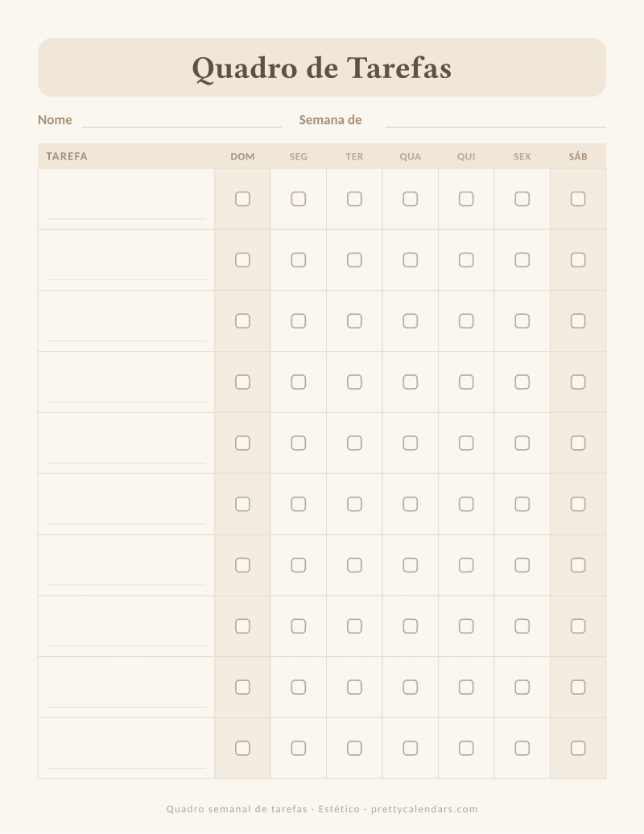The image size is (644, 834).
Task: Tick the SÁB checkbox in first task row
Action: [x=578, y=199]
